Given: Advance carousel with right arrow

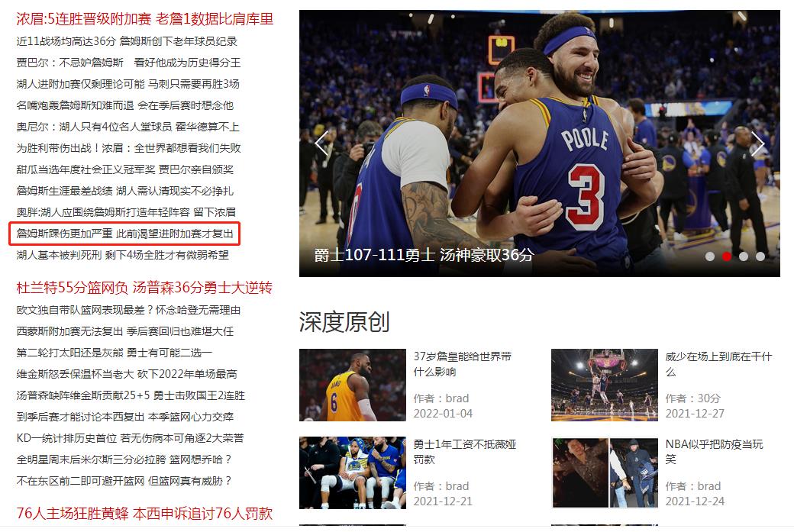Looking at the screenshot, I should click(x=757, y=143).
